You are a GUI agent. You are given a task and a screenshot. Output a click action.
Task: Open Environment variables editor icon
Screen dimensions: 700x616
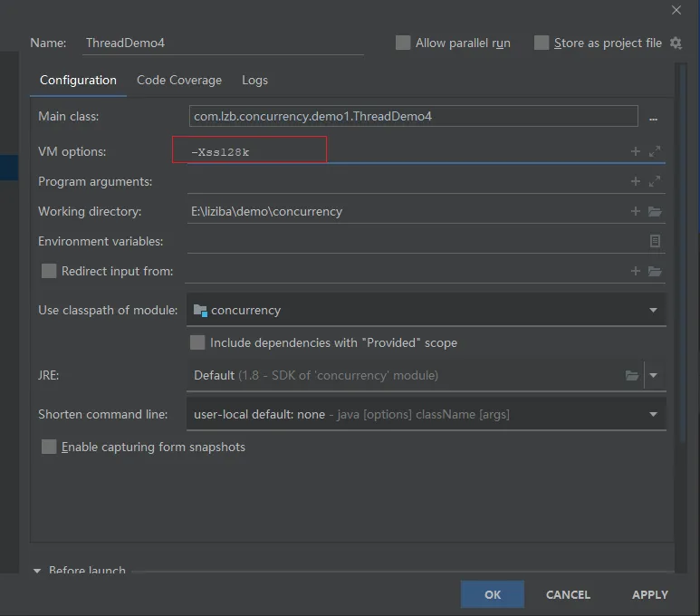pos(655,241)
